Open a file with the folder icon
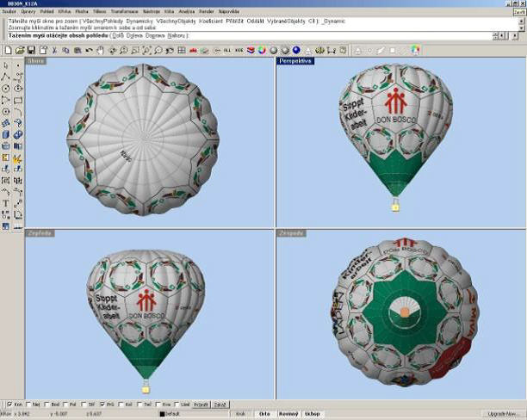 [x=20, y=51]
